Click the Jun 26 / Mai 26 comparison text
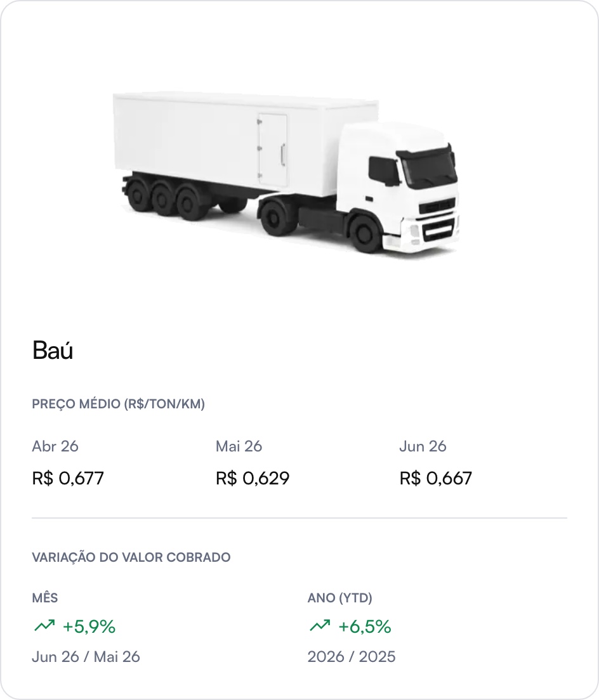This screenshot has height=700, width=599. pyautogui.click(x=86, y=657)
